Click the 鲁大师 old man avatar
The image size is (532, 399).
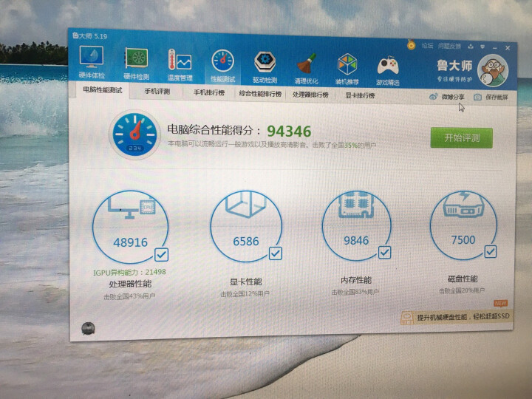pos(493,71)
